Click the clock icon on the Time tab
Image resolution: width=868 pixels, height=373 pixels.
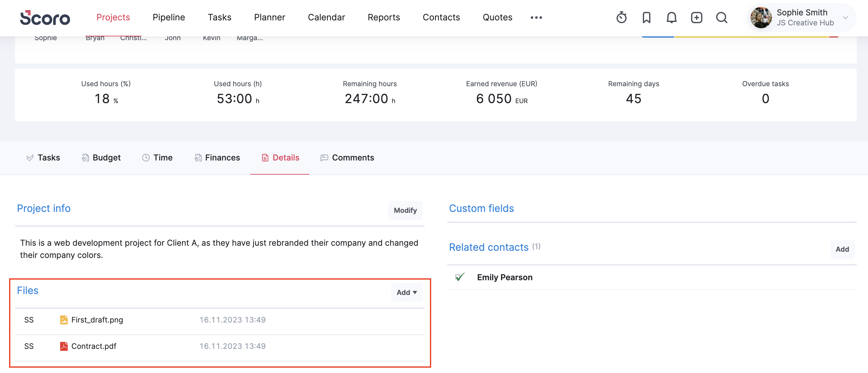point(146,157)
